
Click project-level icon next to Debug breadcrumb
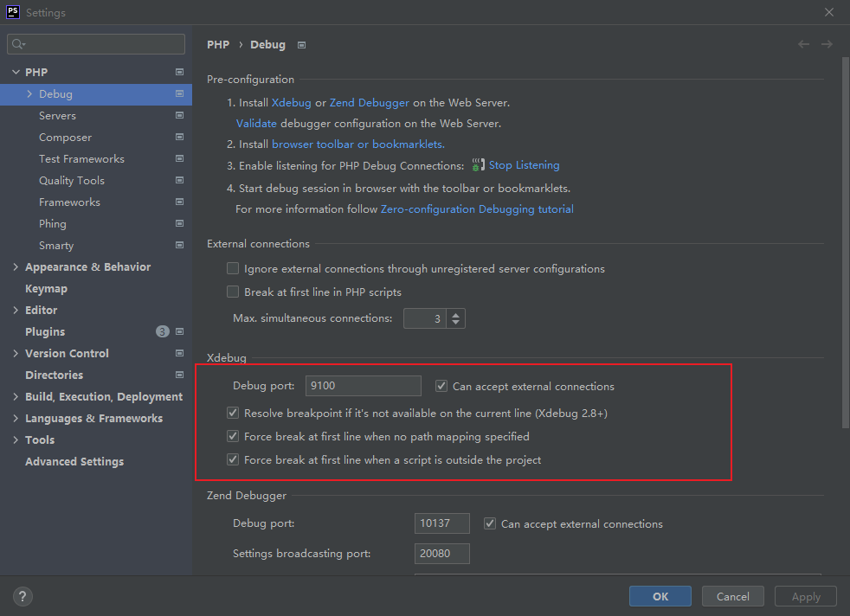[x=301, y=45]
